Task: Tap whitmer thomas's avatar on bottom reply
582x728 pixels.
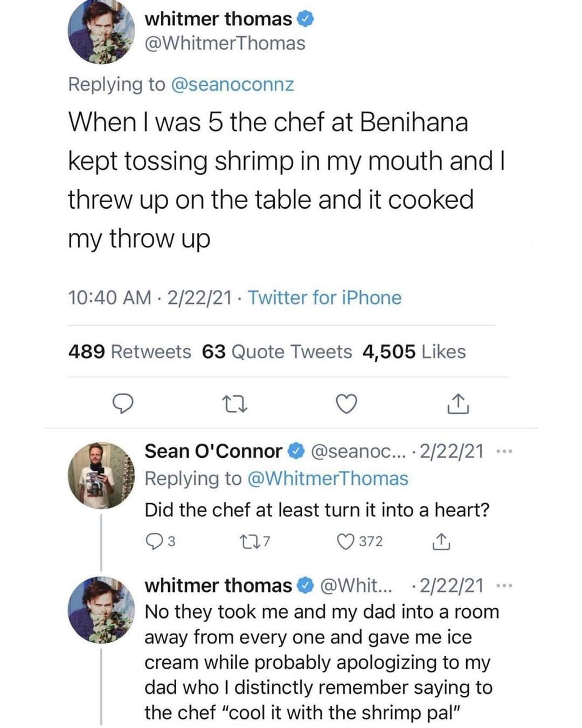Action: 101,609
